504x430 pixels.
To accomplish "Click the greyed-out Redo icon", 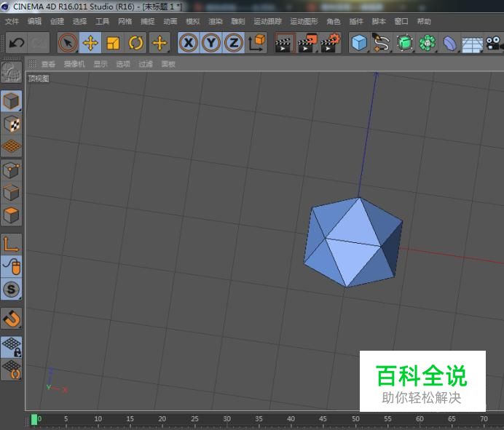I will (39, 43).
